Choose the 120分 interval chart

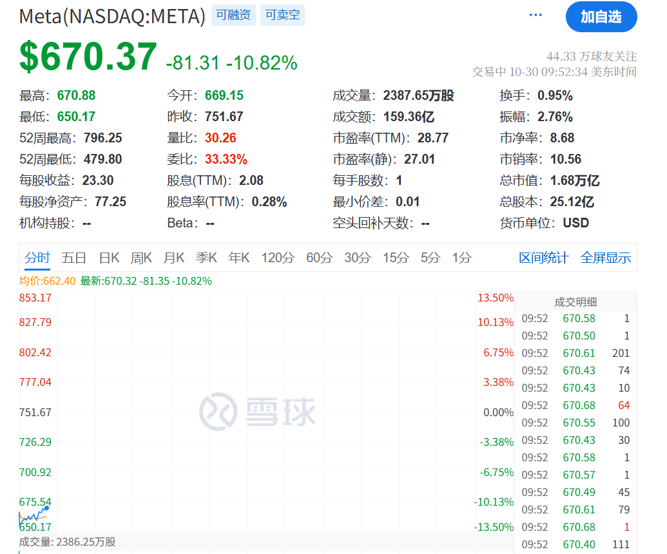click(276, 258)
